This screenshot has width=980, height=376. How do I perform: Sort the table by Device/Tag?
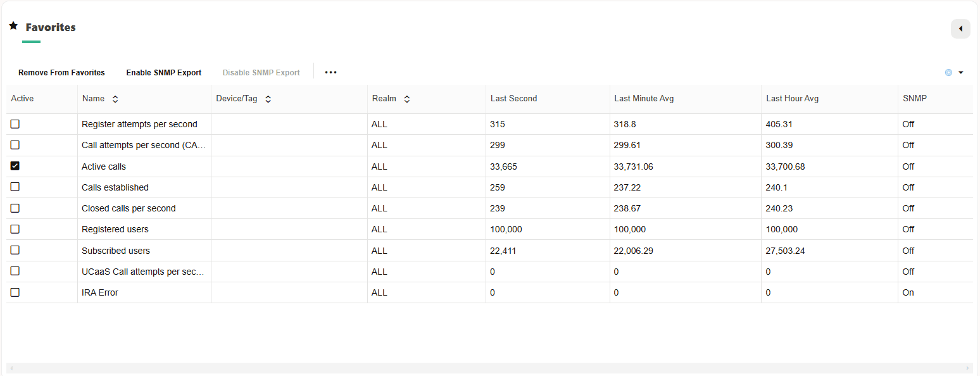[x=268, y=99]
